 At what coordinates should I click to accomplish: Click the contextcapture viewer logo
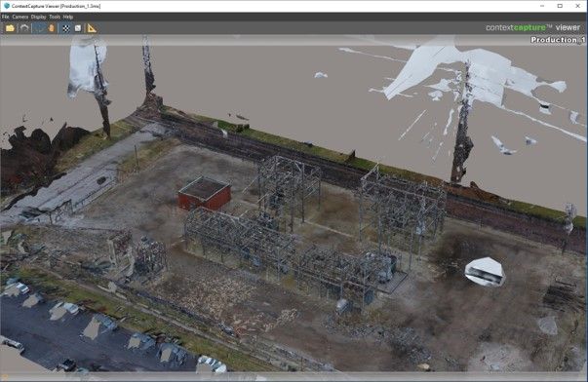(x=532, y=27)
